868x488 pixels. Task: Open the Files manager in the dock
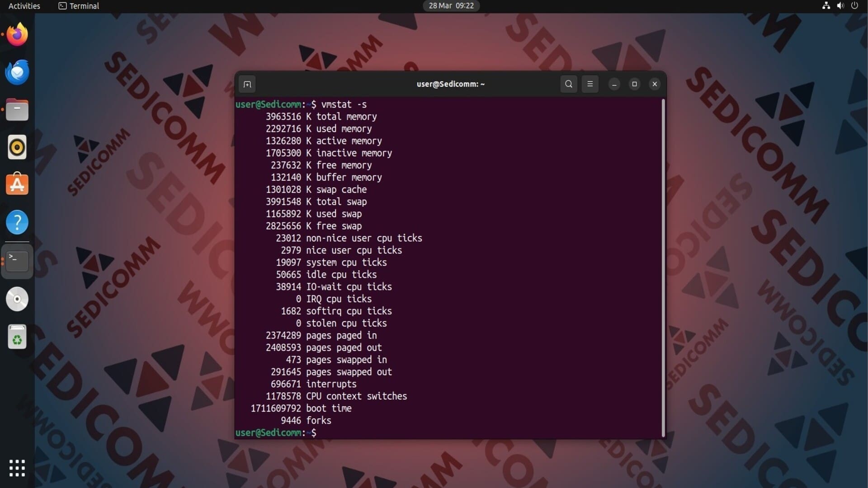[17, 110]
